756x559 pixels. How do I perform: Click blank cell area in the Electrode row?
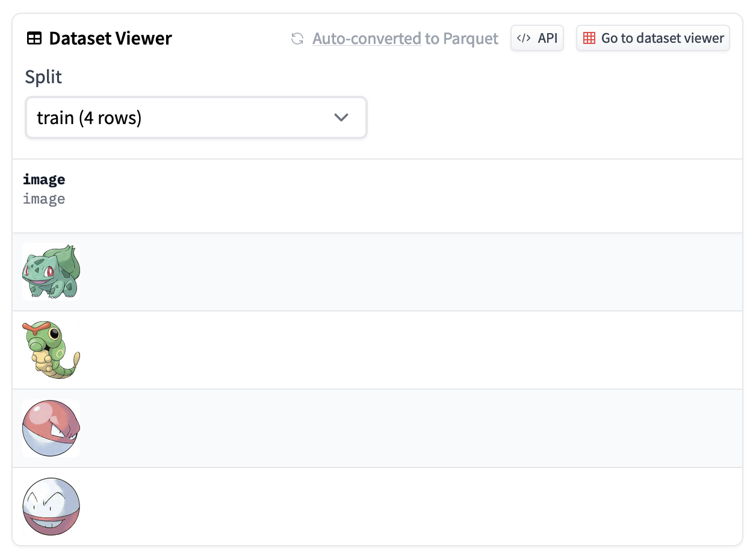(x=409, y=507)
